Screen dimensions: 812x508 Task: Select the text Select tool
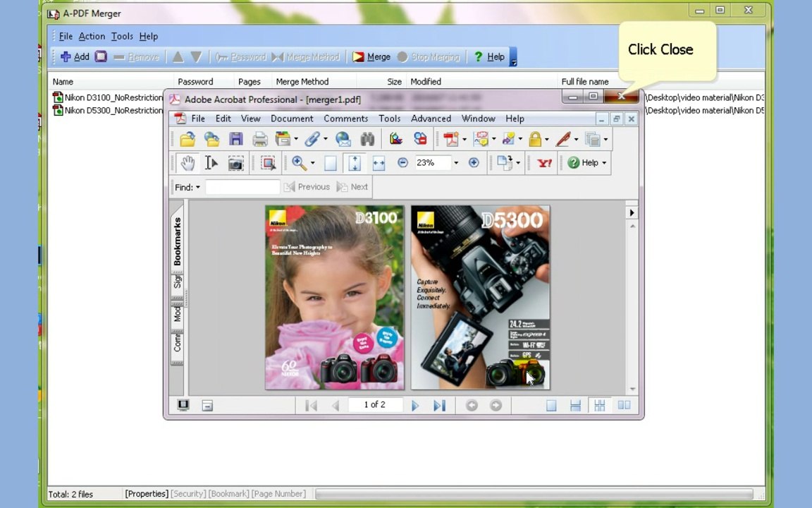tap(211, 163)
